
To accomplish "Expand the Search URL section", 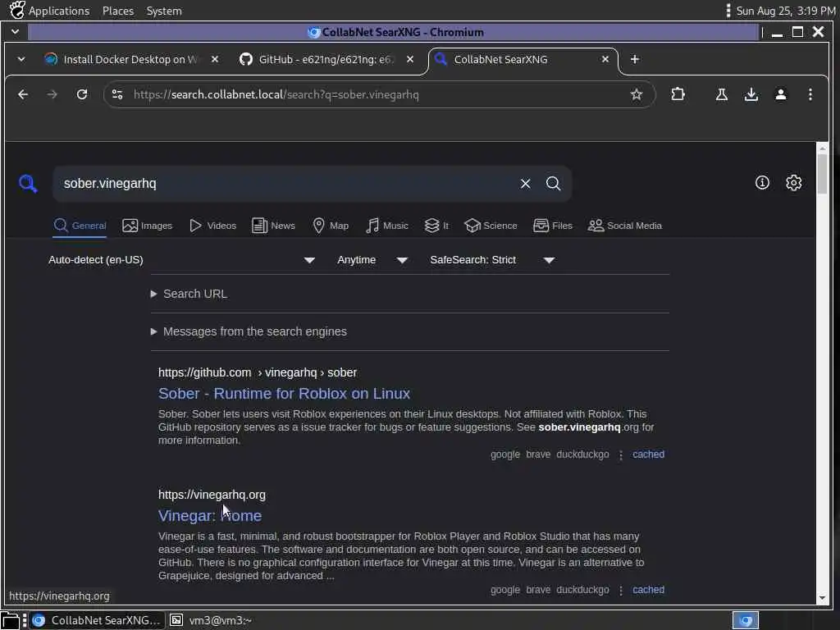I will point(189,294).
